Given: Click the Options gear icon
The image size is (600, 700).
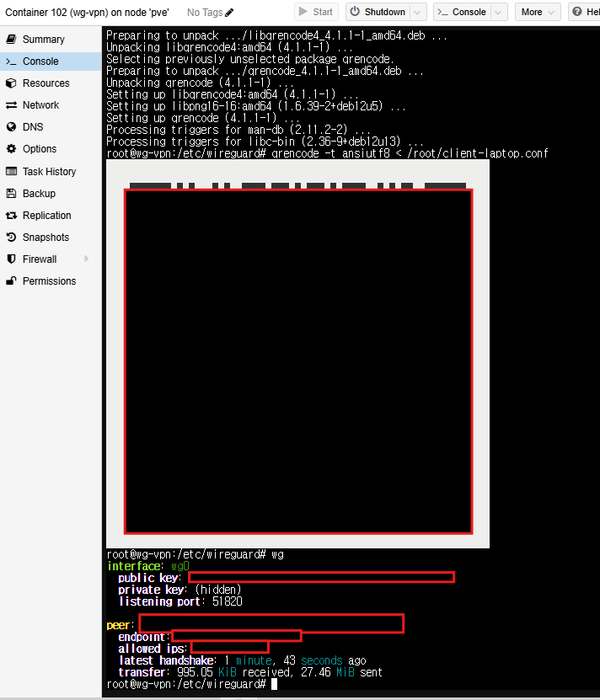Looking at the screenshot, I should [x=11, y=148].
